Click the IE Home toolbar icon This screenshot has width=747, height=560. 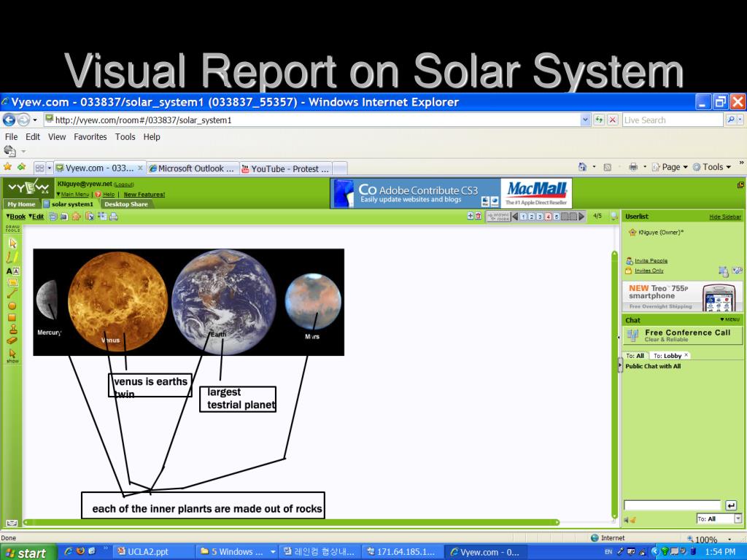pos(582,167)
